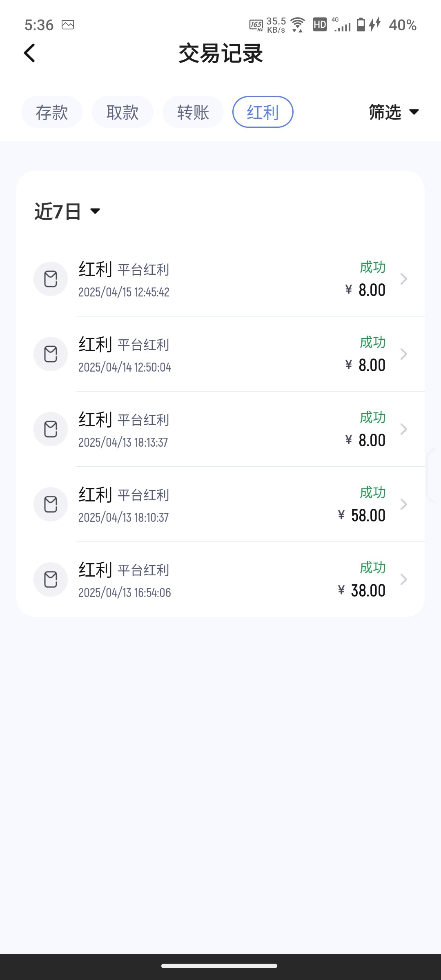
Task: Open the 筛选 filter dropdown
Action: (x=394, y=112)
